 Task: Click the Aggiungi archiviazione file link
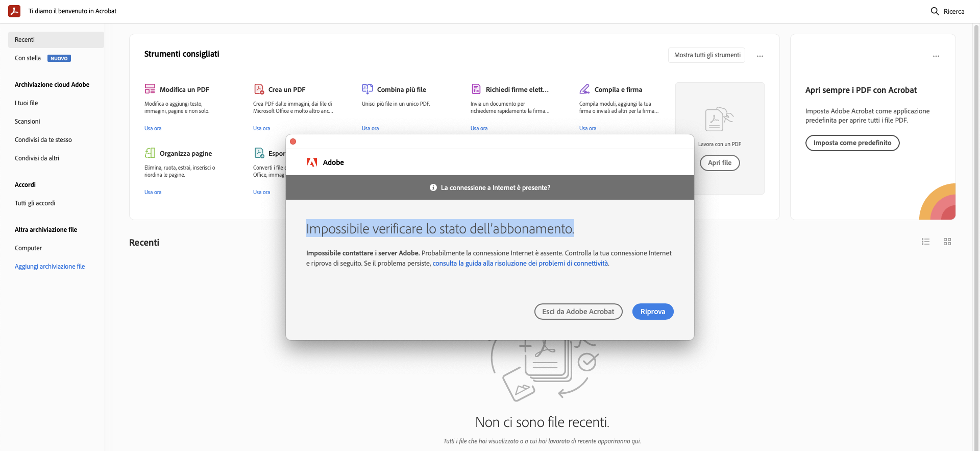pyautogui.click(x=50, y=267)
